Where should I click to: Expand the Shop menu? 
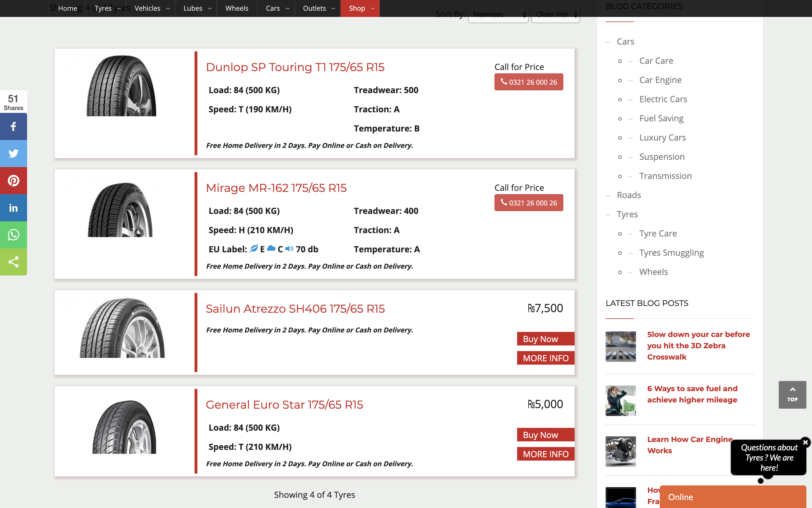pyautogui.click(x=360, y=8)
